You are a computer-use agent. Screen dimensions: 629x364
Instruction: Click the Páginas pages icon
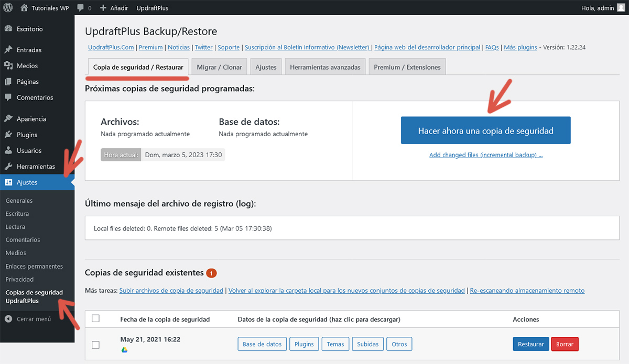click(8, 82)
